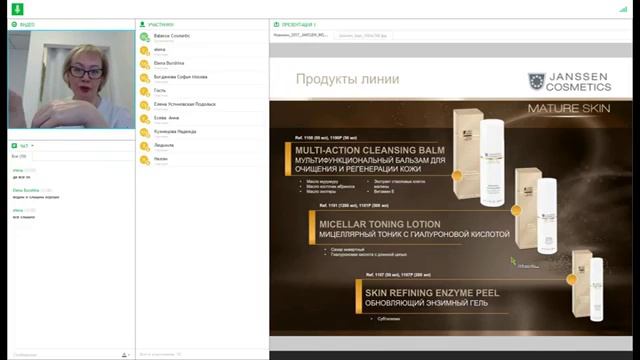
Task: Select participant Елена Устиновская Подольск
Action: click(202, 105)
